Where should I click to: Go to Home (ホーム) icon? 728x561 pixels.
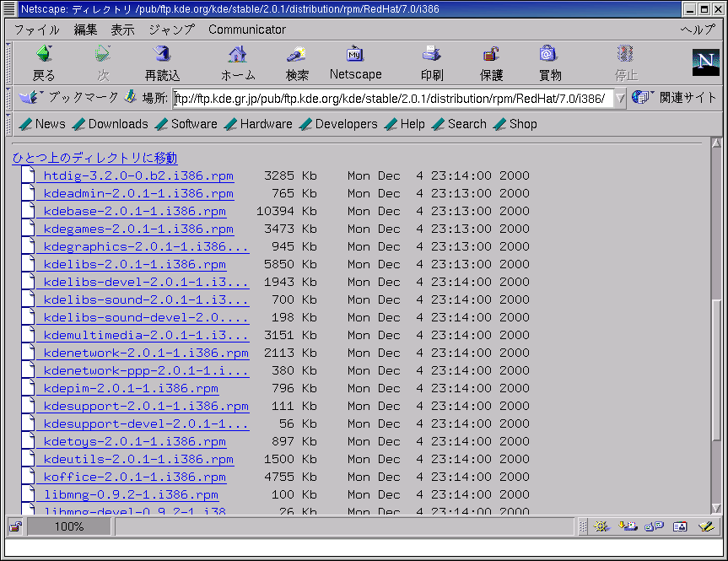point(237,54)
